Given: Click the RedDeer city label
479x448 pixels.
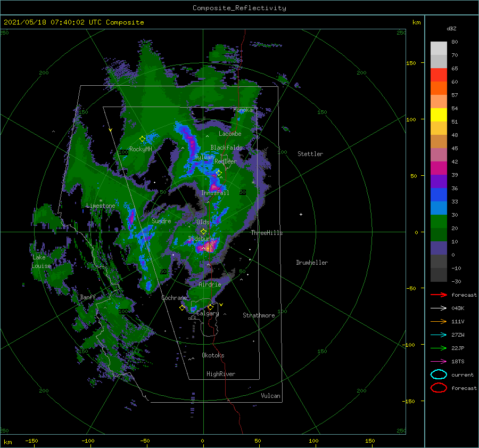Looking at the screenshot, I should tap(226, 161).
